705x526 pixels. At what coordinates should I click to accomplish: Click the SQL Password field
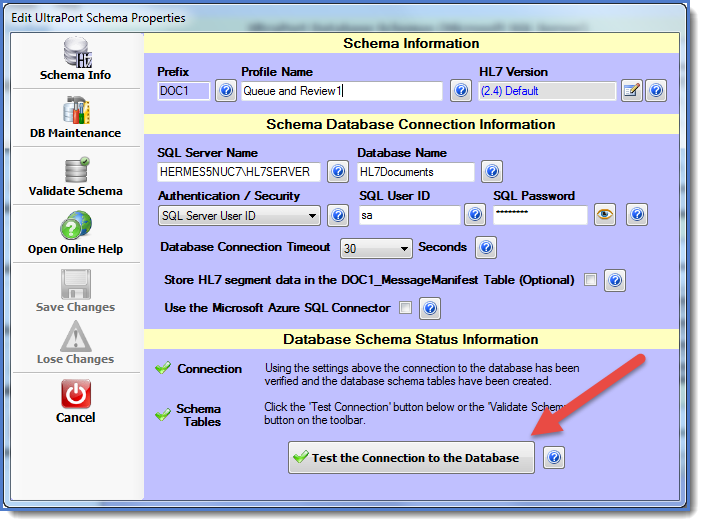540,215
